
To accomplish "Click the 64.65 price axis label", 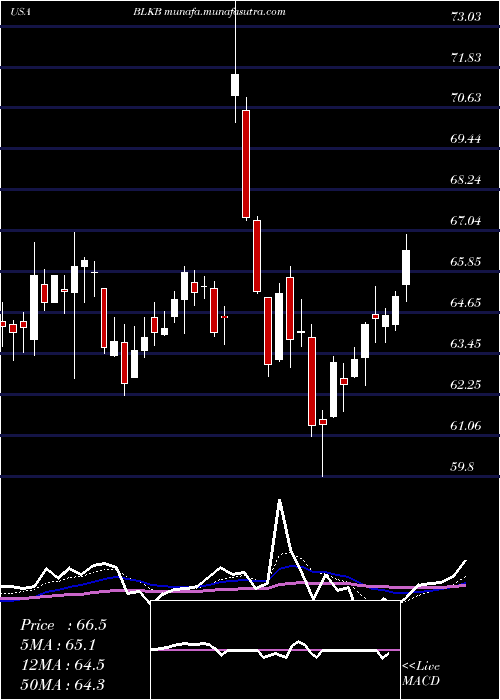I will click(x=466, y=303).
